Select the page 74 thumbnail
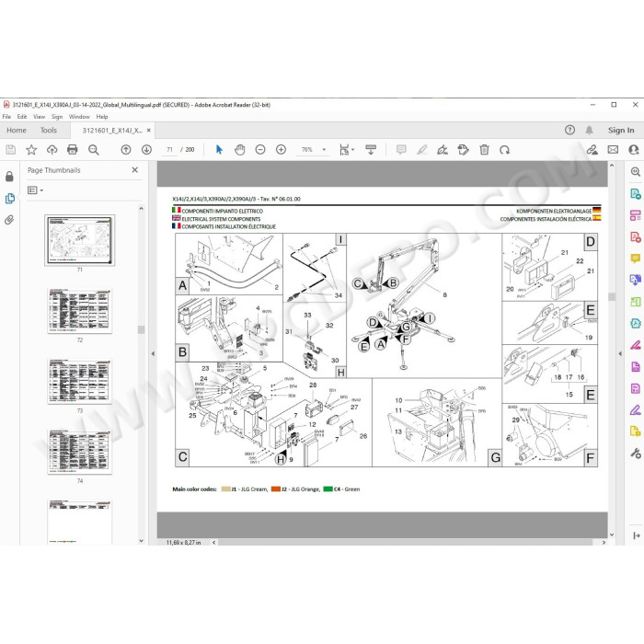This screenshot has height=644, width=644. tap(80, 452)
